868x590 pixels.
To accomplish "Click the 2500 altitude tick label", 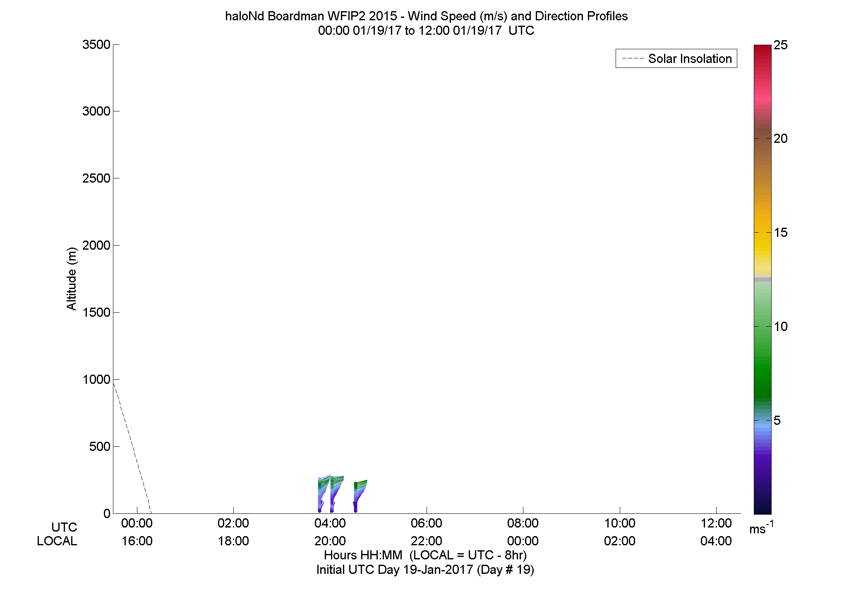I will pos(96,178).
